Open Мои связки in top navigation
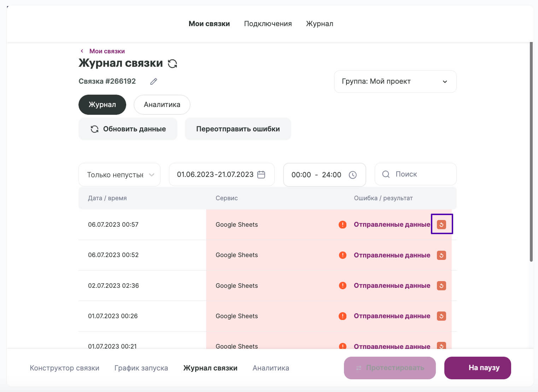Viewport: 538px width, 392px height. (x=209, y=24)
